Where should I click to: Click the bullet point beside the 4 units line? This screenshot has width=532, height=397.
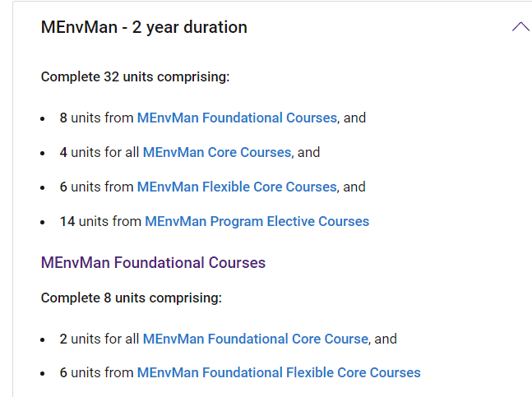coord(44,153)
